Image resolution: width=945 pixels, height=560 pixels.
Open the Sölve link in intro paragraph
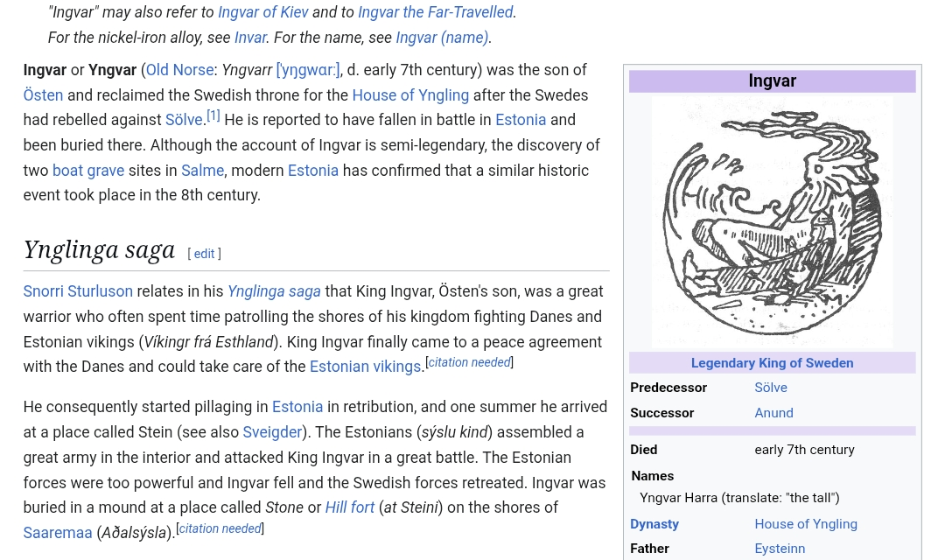coord(184,120)
